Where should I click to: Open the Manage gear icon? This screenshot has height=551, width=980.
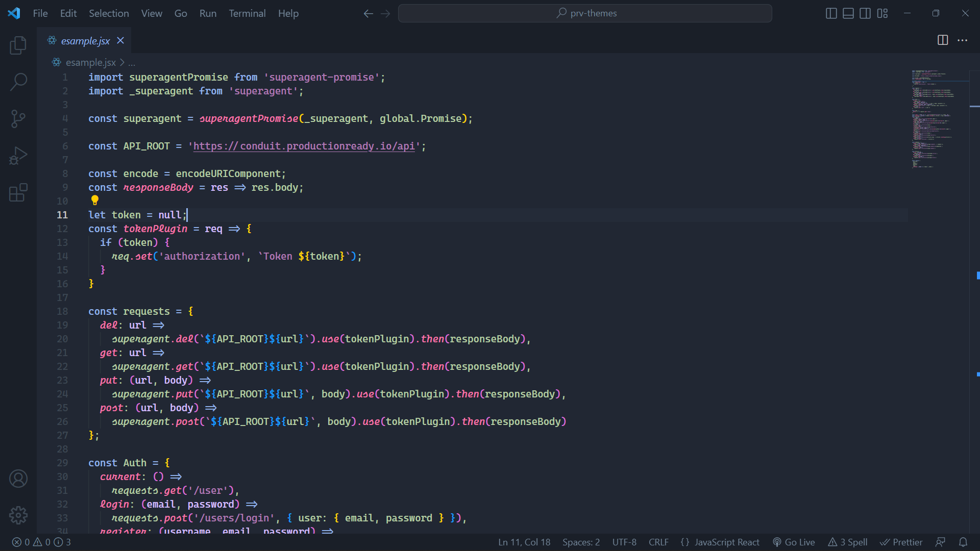(x=18, y=515)
